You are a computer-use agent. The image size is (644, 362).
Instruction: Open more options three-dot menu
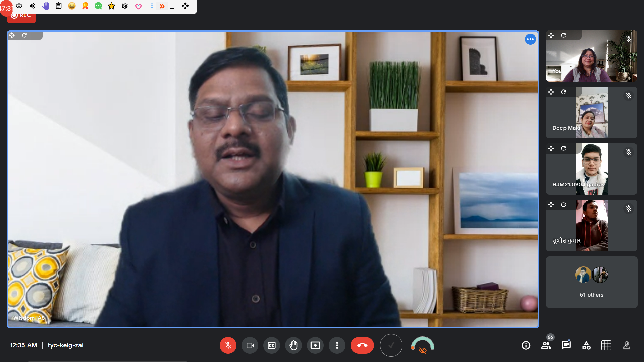point(337,345)
